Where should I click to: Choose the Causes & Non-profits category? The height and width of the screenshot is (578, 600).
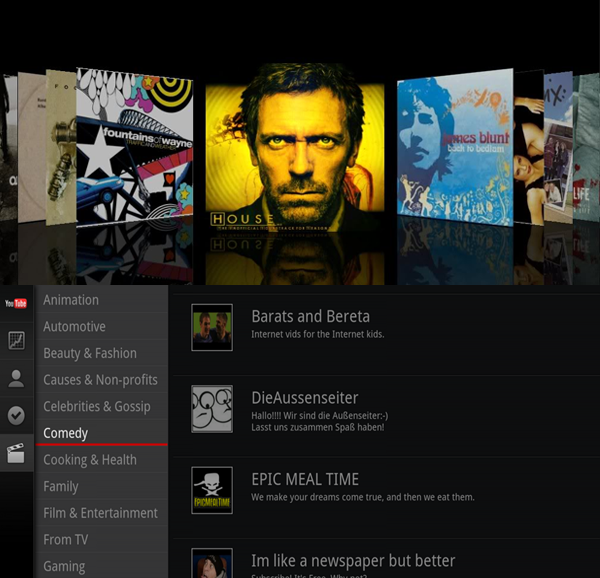(x=101, y=380)
